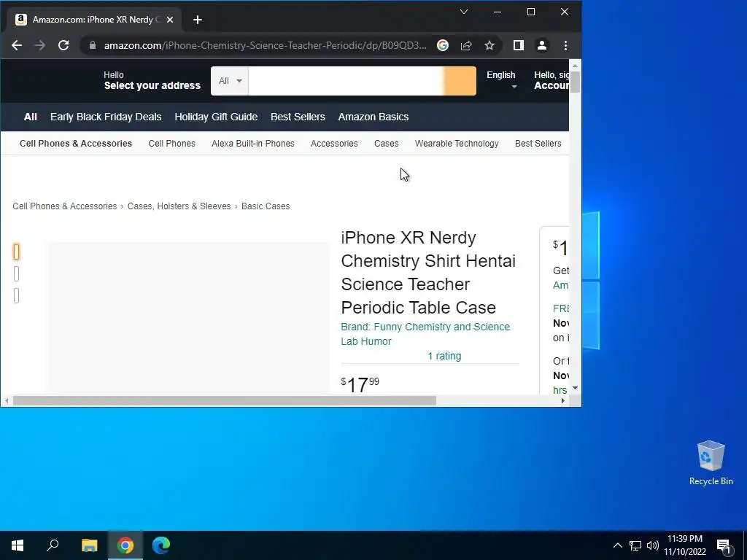Bookmark this page with star icon
Image resolution: width=747 pixels, height=560 pixels.
pos(489,45)
